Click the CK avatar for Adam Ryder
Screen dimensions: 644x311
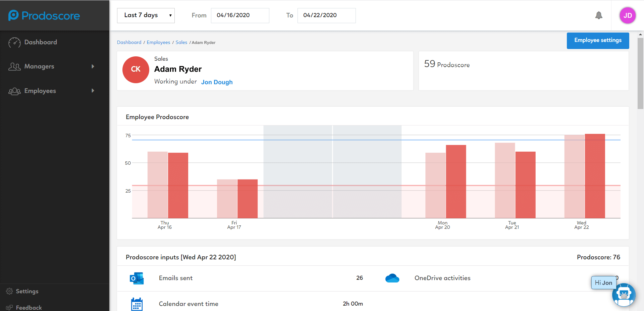point(136,69)
